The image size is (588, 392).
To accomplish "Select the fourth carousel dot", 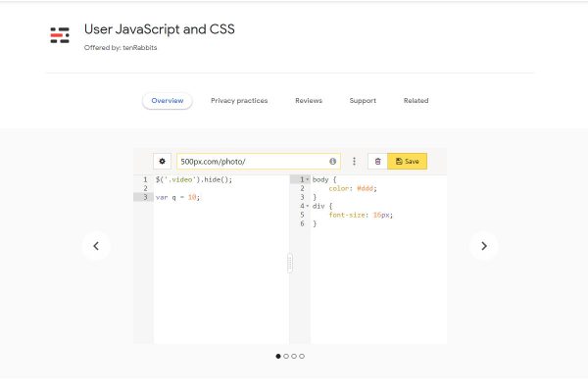I will click(302, 356).
